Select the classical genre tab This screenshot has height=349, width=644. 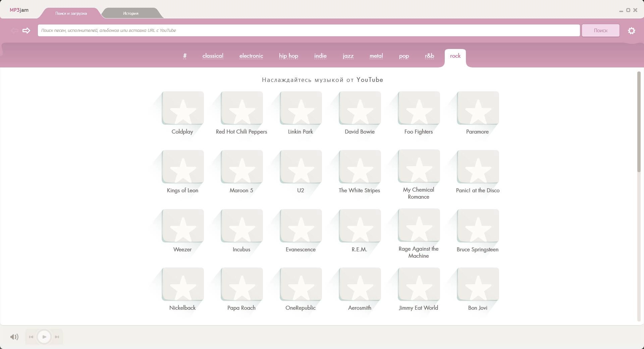pos(213,56)
